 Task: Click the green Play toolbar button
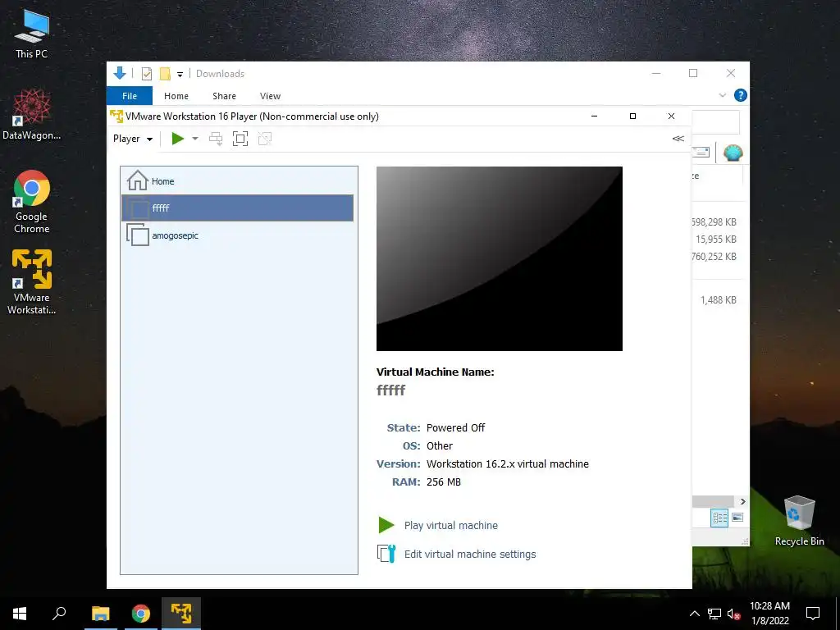(177, 139)
